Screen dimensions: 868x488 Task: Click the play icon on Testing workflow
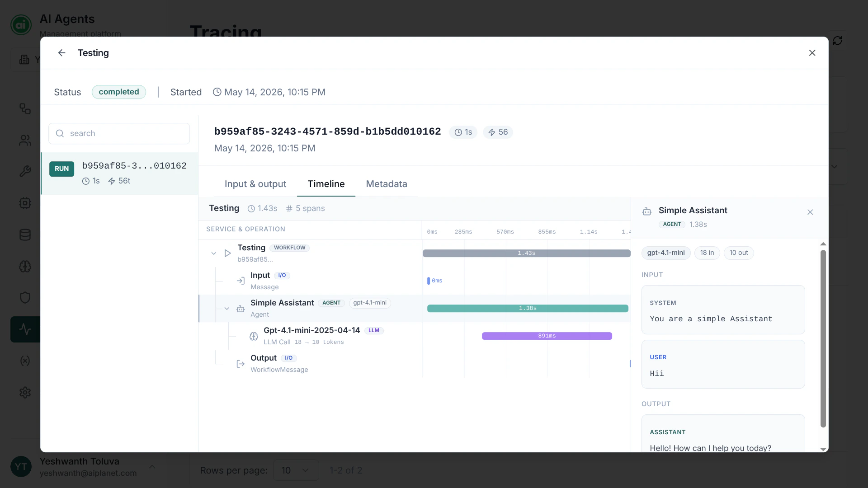point(228,253)
